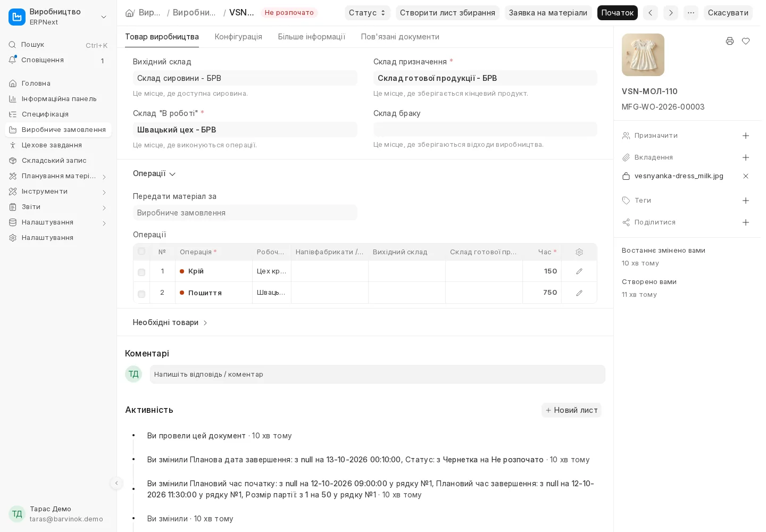Select all operations header checkbox
Screen dimensions: 766x532
point(141,251)
